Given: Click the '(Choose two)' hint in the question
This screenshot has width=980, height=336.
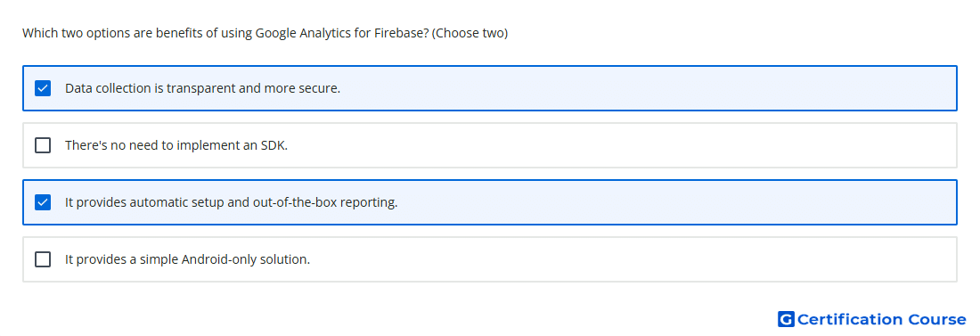Looking at the screenshot, I should pyautogui.click(x=470, y=33).
